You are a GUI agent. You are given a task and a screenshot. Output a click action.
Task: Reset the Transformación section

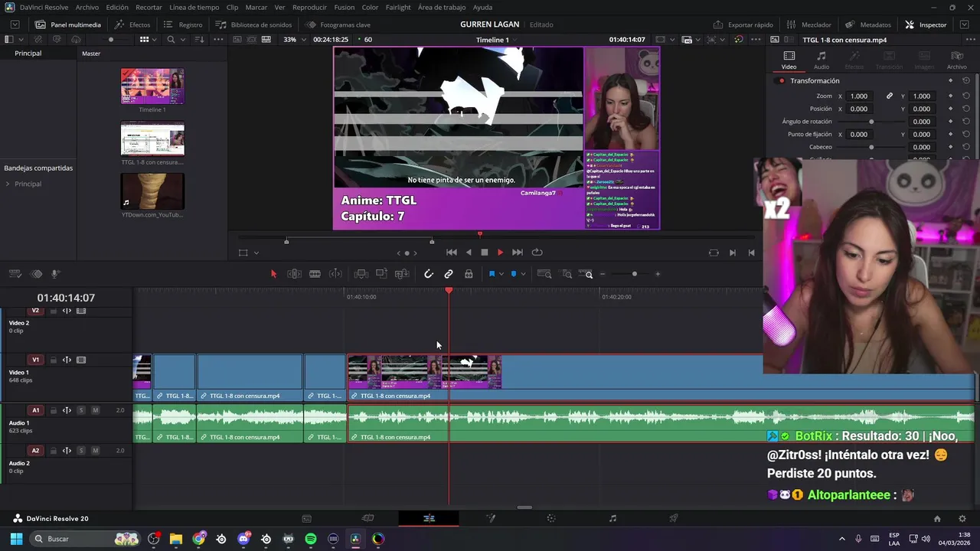(966, 81)
